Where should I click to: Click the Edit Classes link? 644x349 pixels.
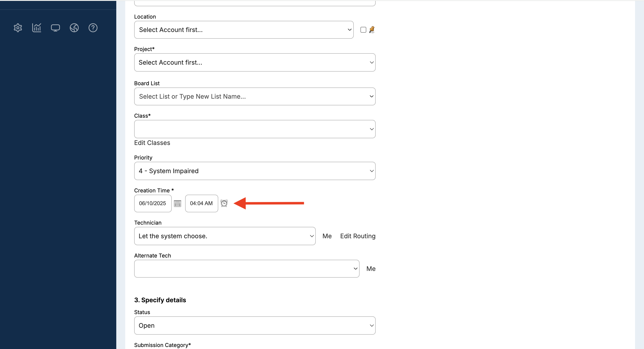pos(152,143)
